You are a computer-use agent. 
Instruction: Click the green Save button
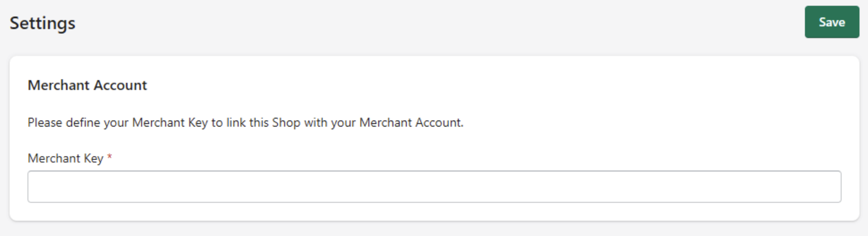[832, 22]
